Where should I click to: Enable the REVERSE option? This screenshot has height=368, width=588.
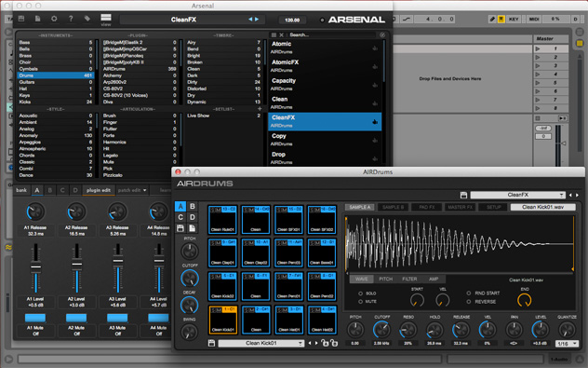tap(468, 302)
